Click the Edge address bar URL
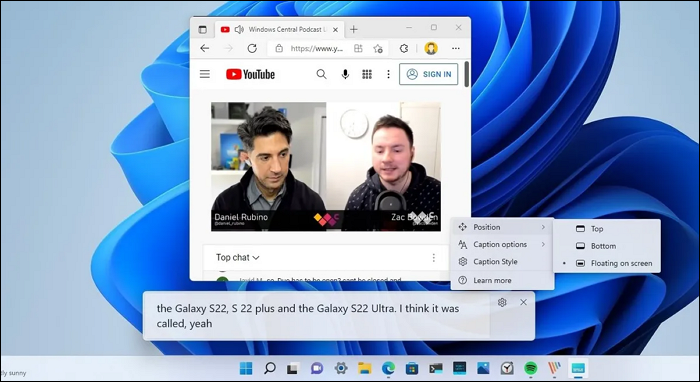Screen dimensions: 700x382 point(317,49)
